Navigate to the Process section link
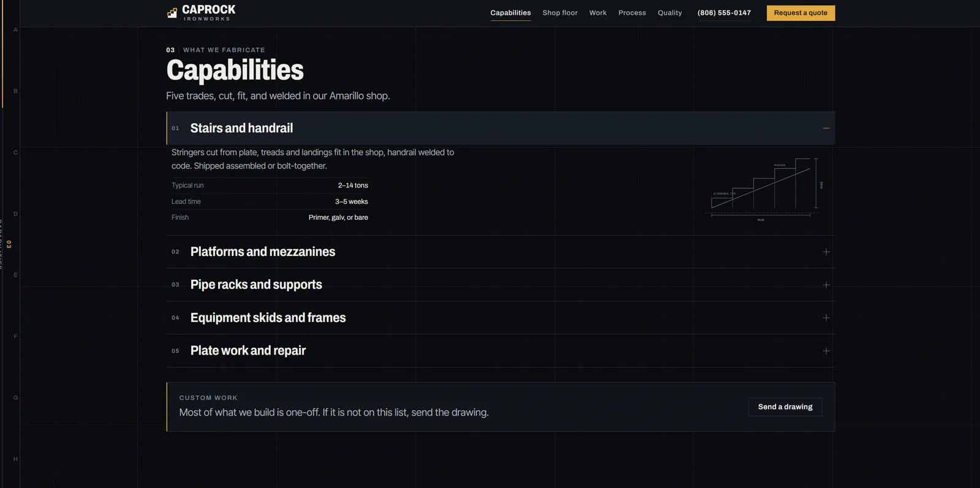The image size is (980, 488). click(632, 13)
